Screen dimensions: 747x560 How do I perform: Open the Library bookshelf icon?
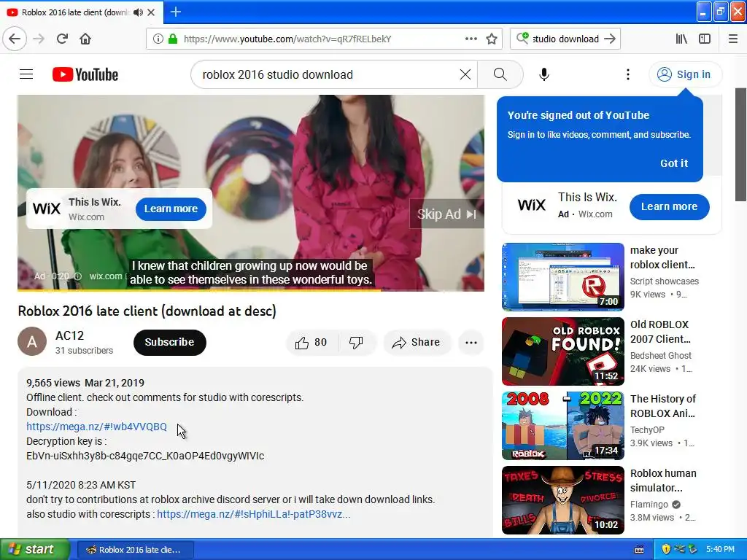[681, 39]
